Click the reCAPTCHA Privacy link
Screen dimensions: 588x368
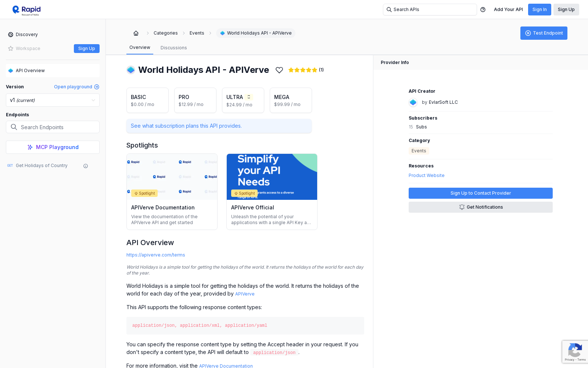pos(569,360)
